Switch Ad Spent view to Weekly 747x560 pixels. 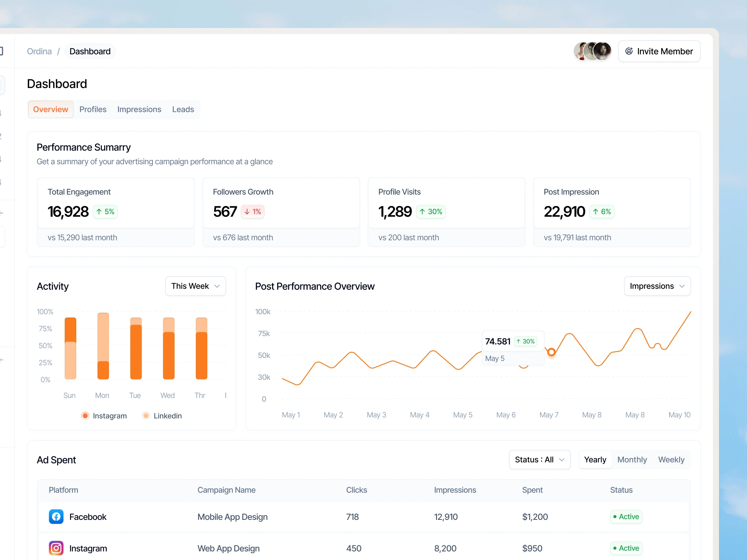(671, 460)
